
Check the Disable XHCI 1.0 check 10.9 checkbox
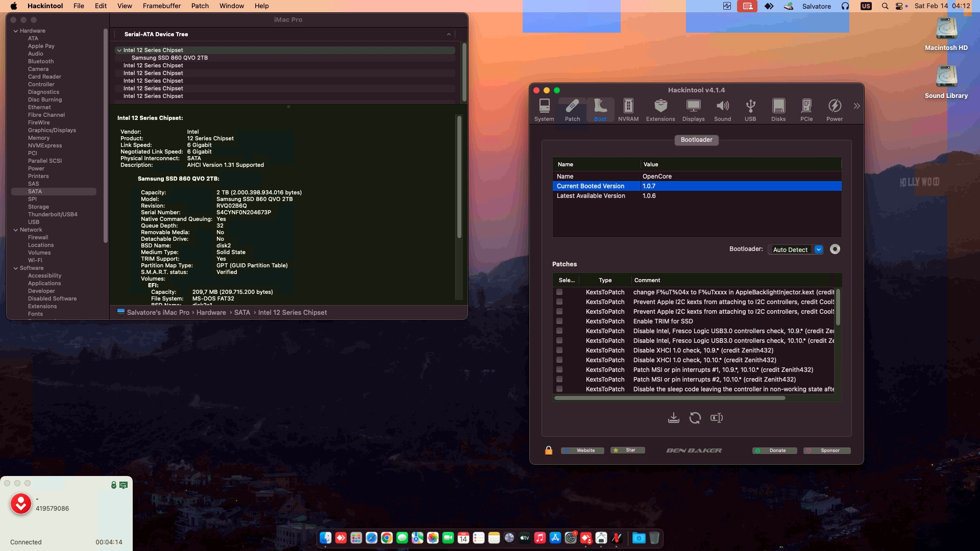click(559, 350)
